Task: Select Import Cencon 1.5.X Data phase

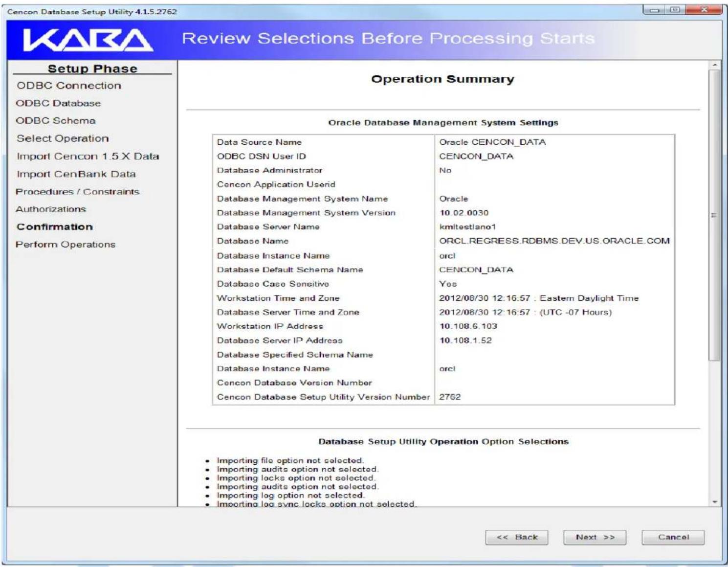Action: (x=88, y=156)
